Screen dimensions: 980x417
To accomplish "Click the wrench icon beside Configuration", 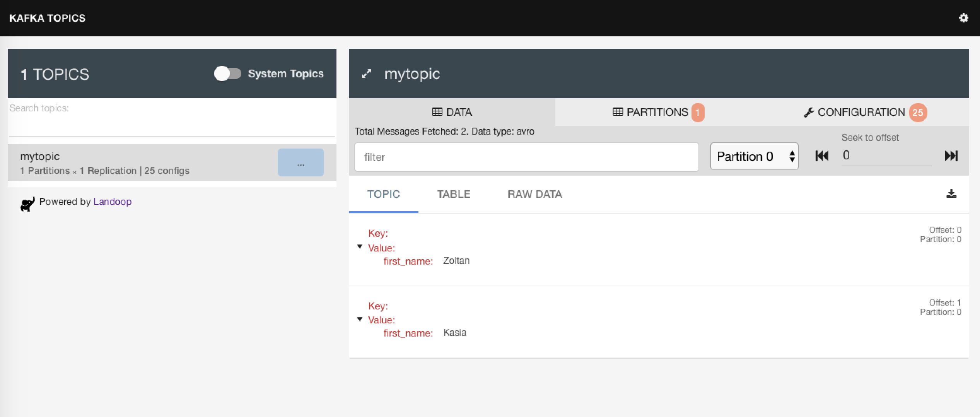I will click(x=809, y=113).
